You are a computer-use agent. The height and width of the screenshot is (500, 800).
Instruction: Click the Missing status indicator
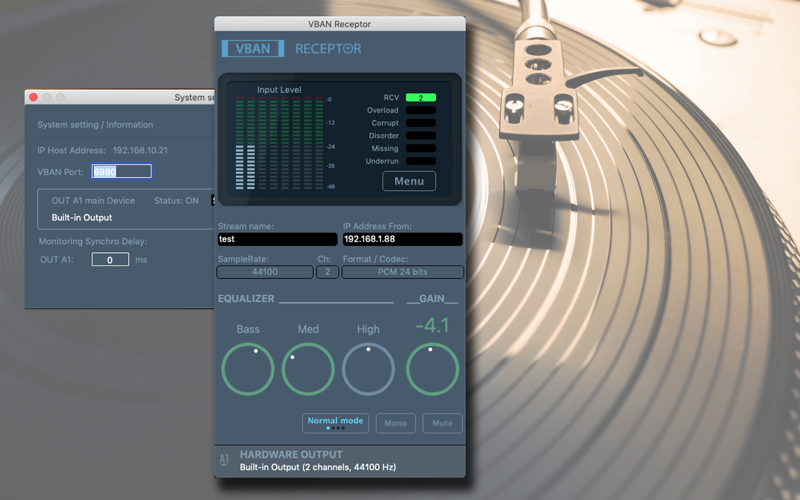click(420, 148)
